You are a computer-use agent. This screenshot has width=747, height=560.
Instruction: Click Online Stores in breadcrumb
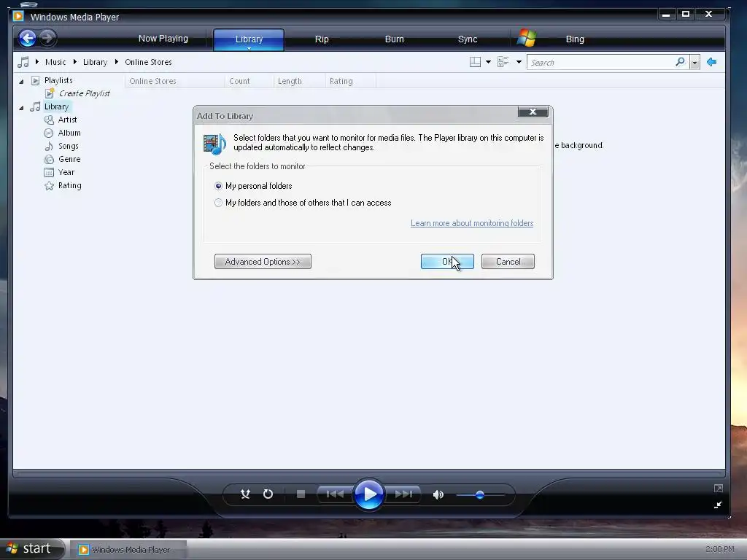click(x=148, y=62)
